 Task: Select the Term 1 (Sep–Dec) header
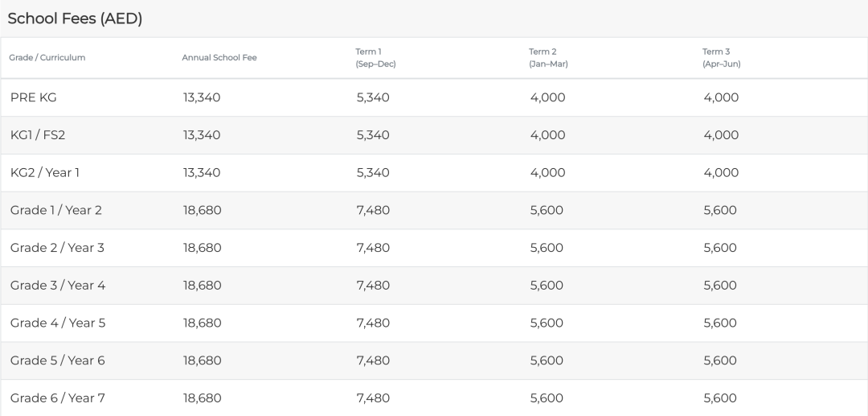click(375, 58)
